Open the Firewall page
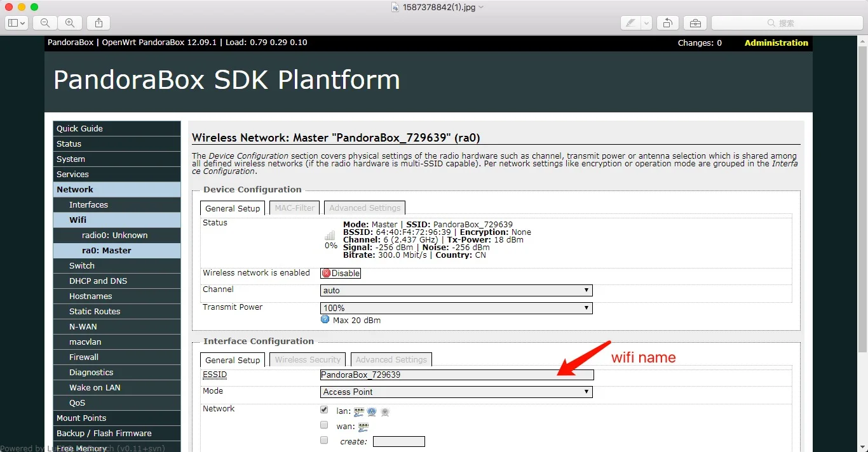Screen dimensions: 868x452 (117, 357)
